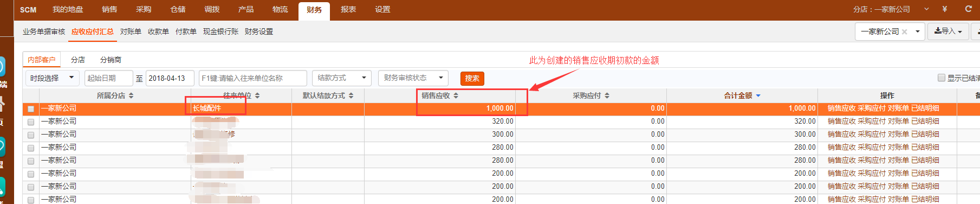Open the 报表 menu
The width and height of the screenshot is (980, 204).
click(x=348, y=9)
